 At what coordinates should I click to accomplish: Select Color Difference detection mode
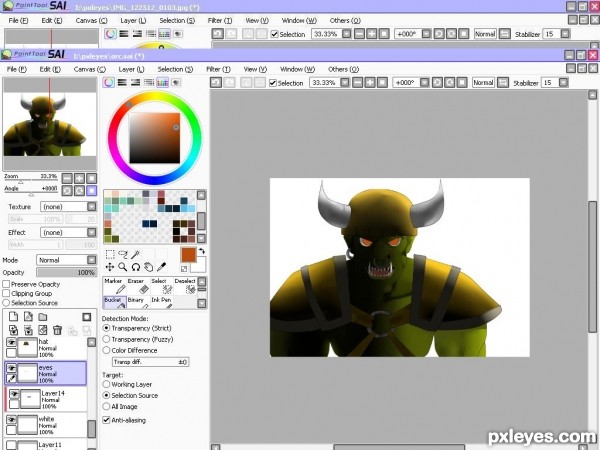[x=106, y=350]
